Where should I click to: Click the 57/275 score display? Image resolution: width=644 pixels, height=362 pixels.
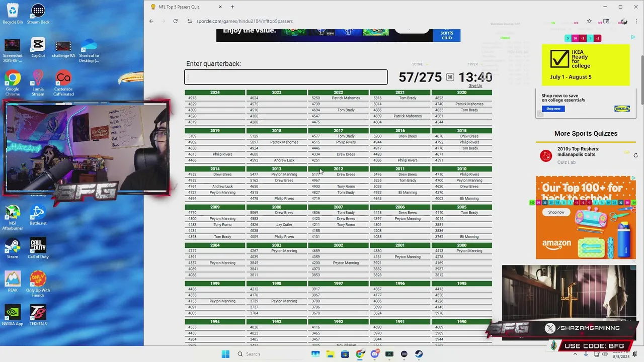420,77
